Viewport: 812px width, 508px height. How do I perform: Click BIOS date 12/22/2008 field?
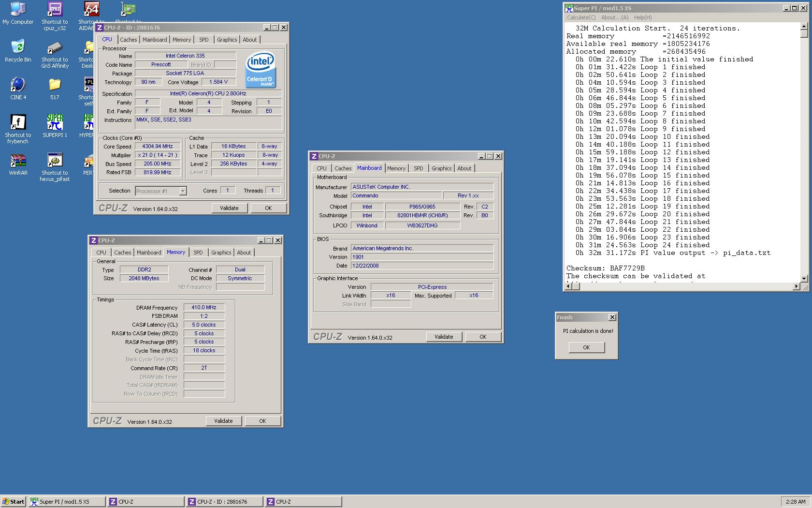point(422,266)
